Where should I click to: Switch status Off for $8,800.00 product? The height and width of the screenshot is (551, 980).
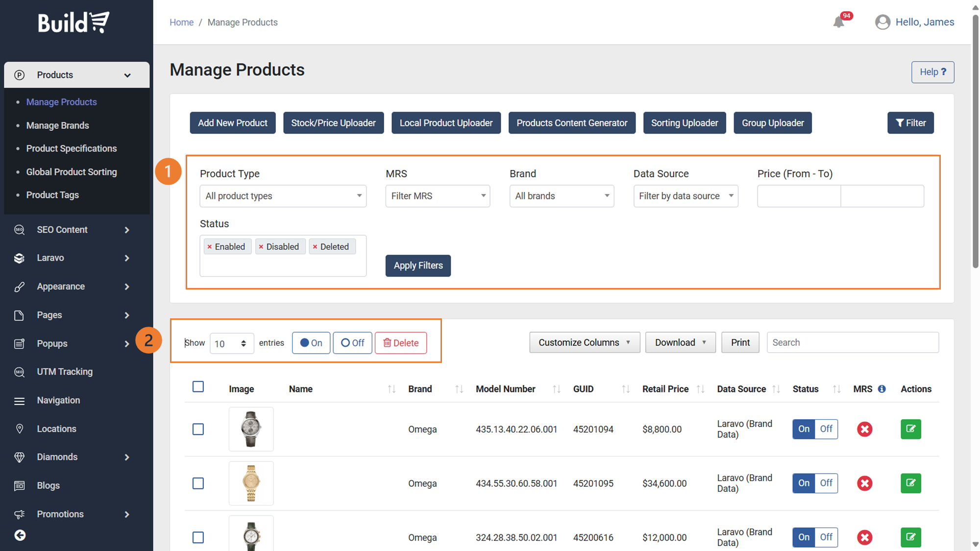pos(826,429)
